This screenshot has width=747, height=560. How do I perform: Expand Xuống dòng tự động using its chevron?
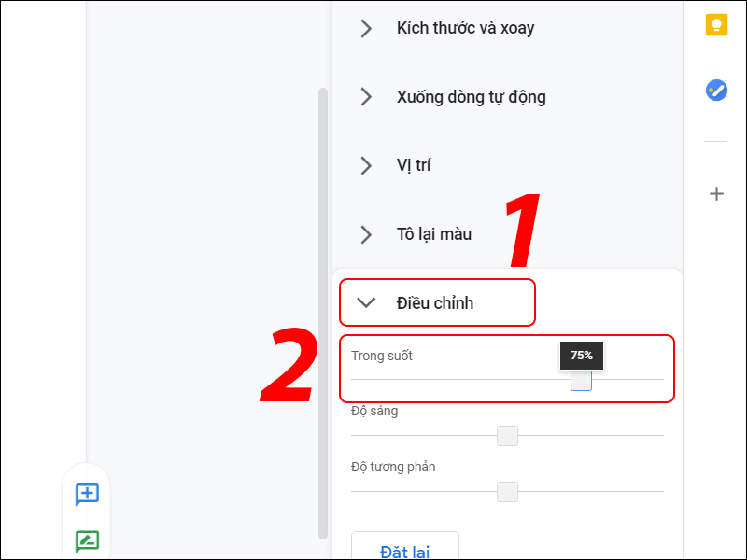click(366, 97)
